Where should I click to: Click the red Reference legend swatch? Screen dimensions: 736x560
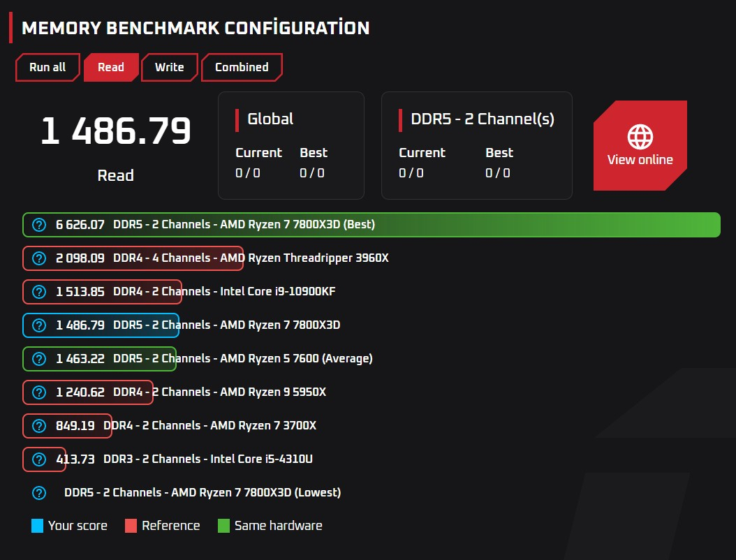(x=131, y=526)
